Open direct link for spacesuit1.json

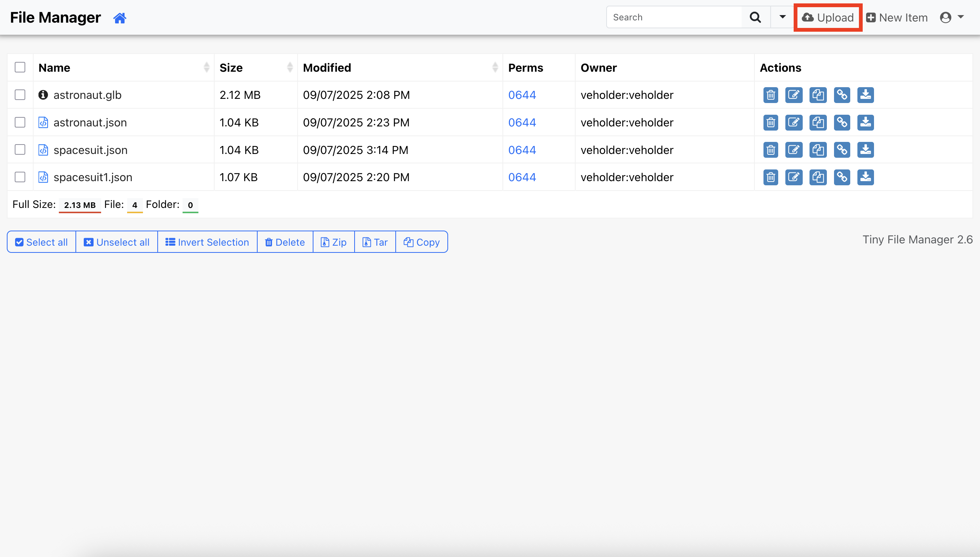[842, 177]
